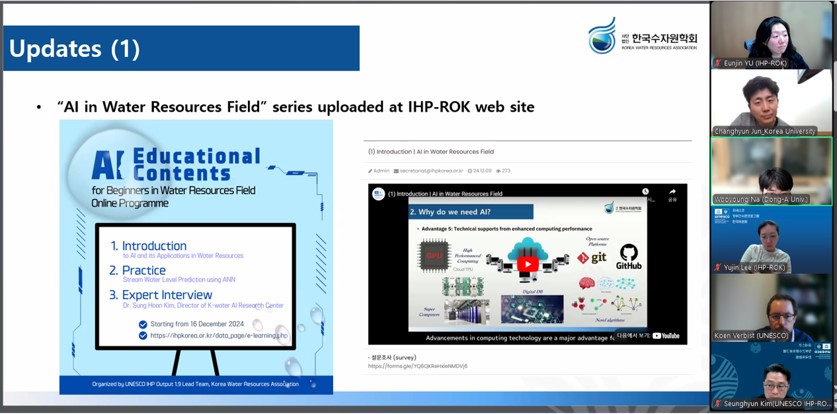The height and width of the screenshot is (414, 837).
Task: Play the embedded YouTube introduction video
Action: click(x=527, y=264)
